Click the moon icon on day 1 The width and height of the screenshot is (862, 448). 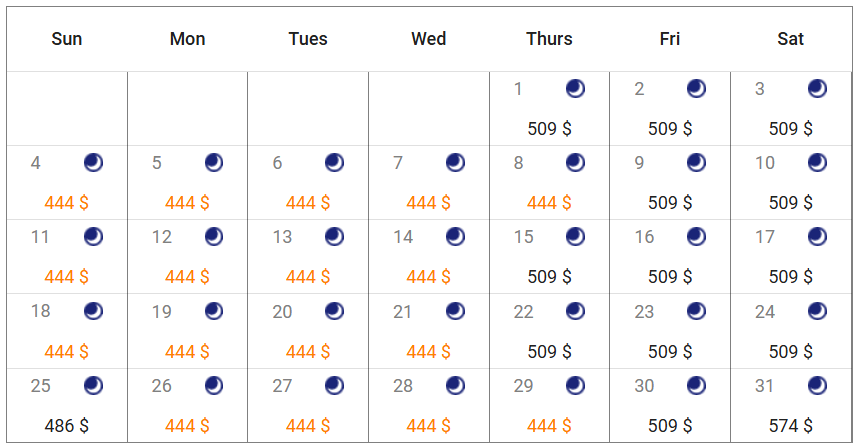point(576,89)
